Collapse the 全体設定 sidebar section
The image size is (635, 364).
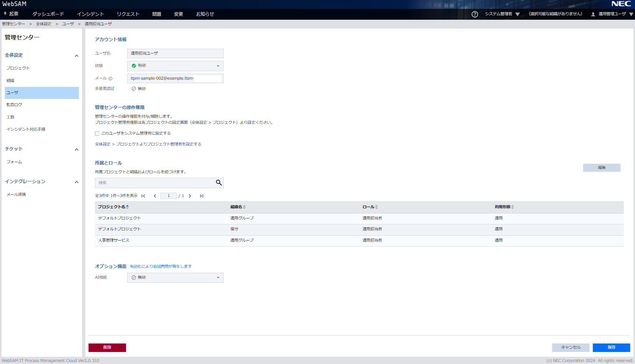click(x=76, y=56)
